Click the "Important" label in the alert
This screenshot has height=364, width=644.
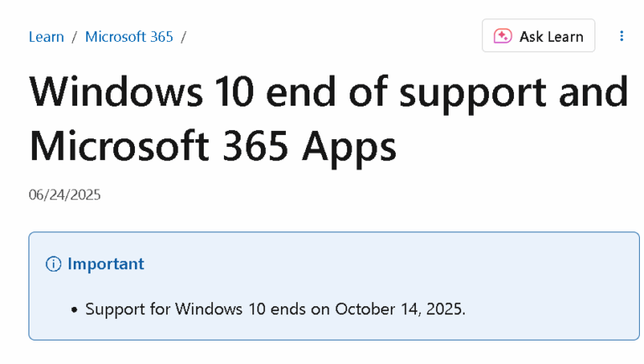(x=106, y=264)
